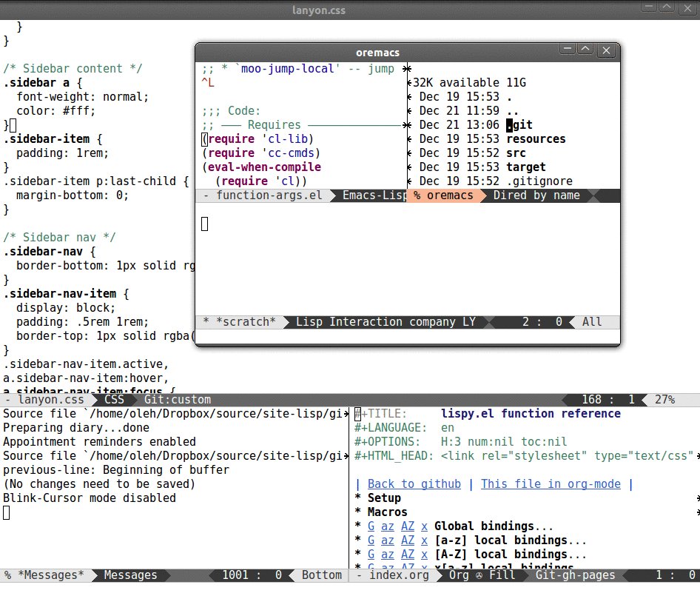This screenshot has width=700, height=596.
Task: Open the Back to github link
Action: pos(413,483)
